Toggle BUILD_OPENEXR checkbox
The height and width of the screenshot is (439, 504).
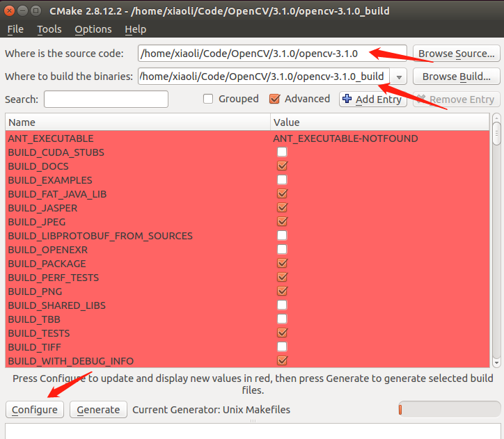click(282, 249)
